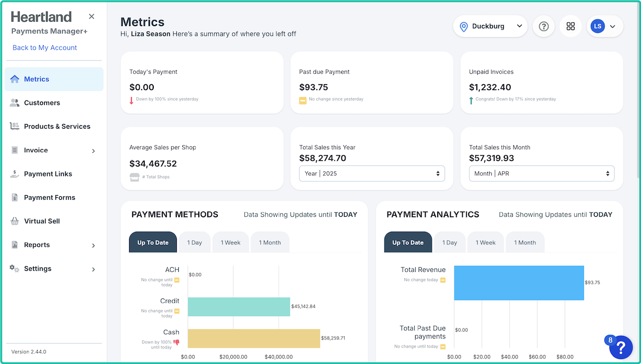Expand the Reports submenu
The height and width of the screenshot is (364, 641).
(93, 245)
